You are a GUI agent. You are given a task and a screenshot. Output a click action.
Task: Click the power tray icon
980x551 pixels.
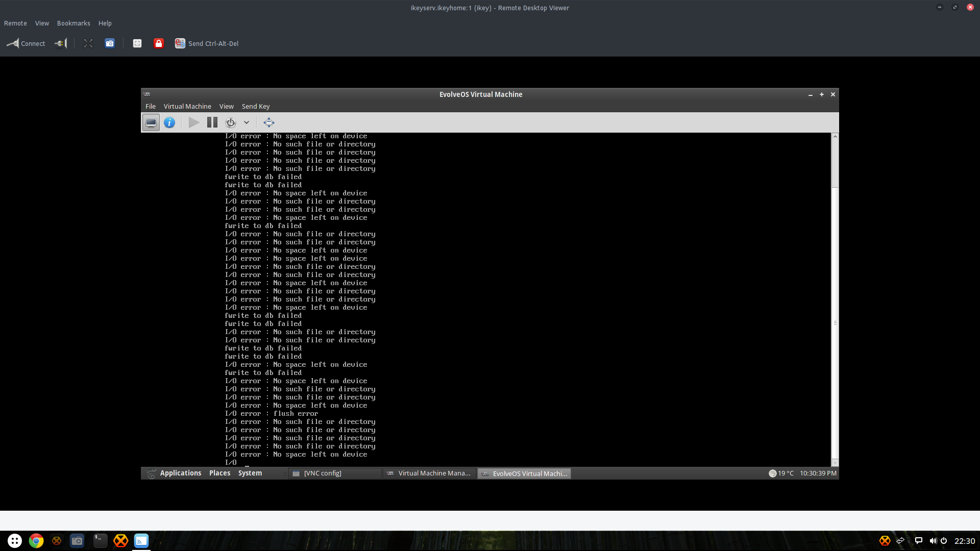pos(944,541)
